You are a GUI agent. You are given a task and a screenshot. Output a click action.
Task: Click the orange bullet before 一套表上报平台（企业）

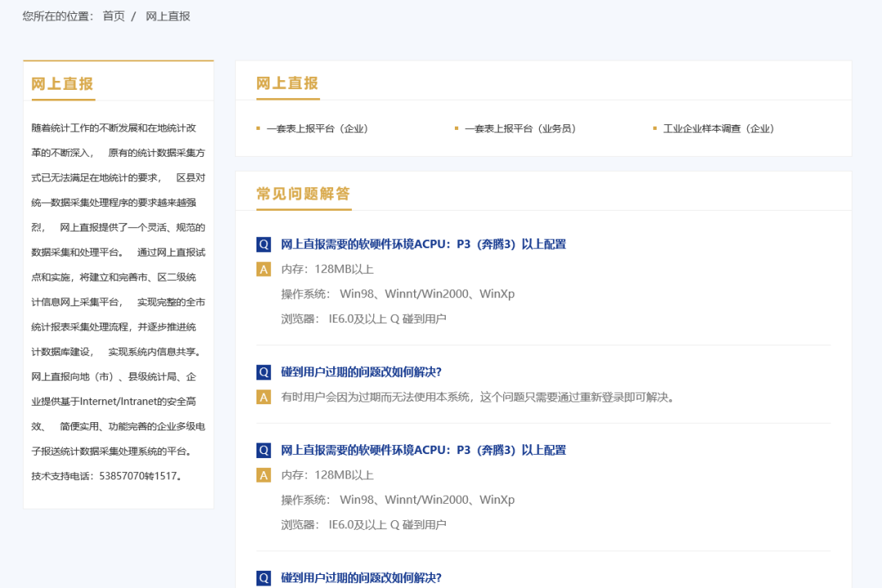tap(257, 128)
